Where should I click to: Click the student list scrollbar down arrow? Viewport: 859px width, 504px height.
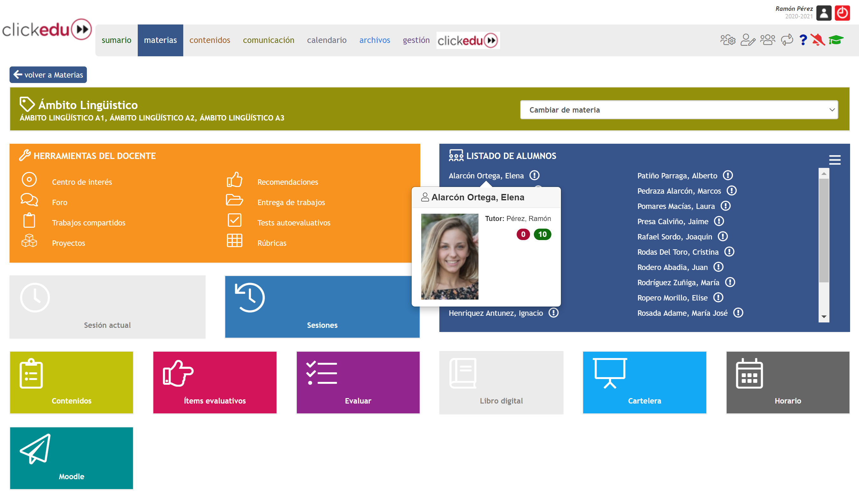[x=824, y=317]
